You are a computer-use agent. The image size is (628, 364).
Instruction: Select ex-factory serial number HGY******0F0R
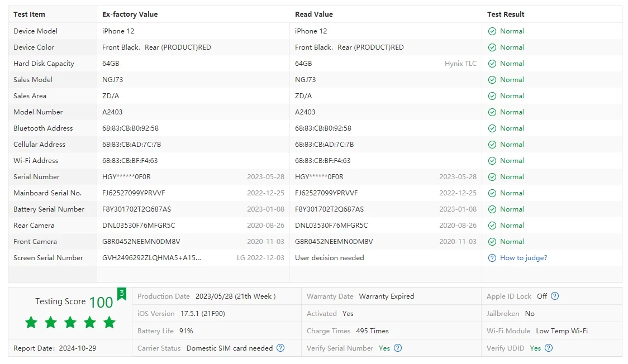pos(127,177)
